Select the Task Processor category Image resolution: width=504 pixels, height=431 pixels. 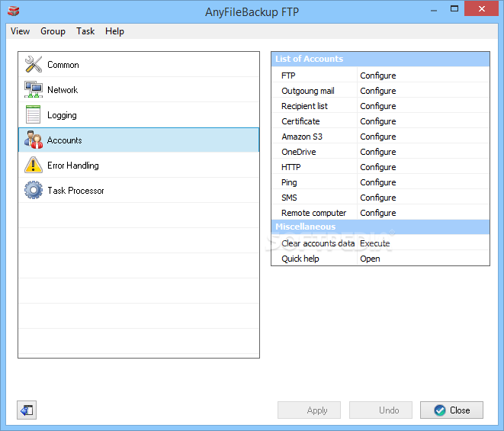(x=139, y=191)
